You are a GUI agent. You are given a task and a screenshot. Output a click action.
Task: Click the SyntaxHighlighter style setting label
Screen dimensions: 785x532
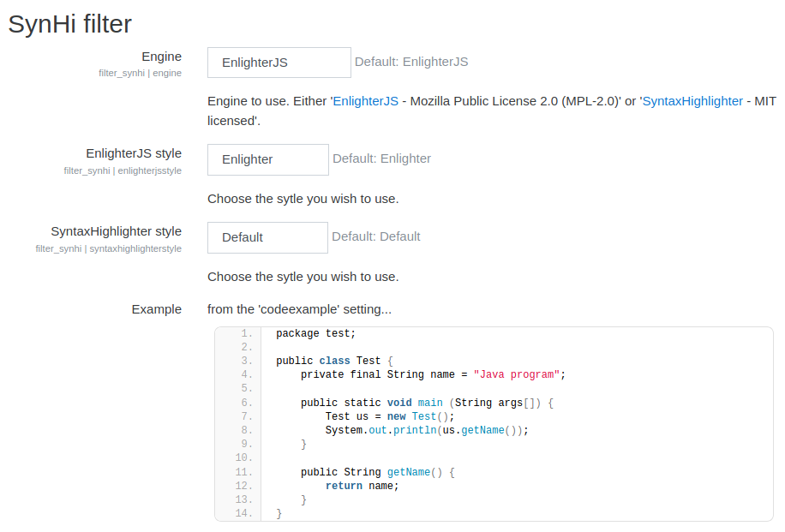[x=117, y=231]
